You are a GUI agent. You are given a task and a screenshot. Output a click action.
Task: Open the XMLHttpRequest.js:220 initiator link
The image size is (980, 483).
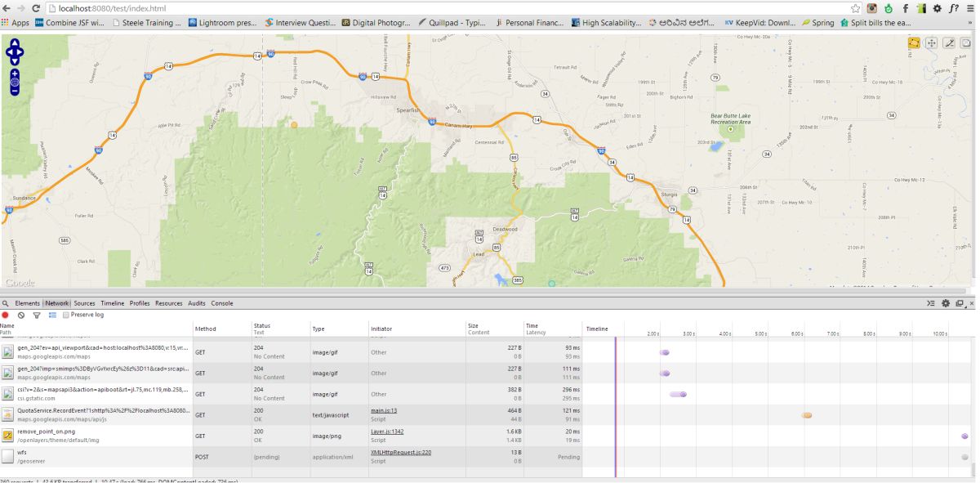[x=401, y=452]
